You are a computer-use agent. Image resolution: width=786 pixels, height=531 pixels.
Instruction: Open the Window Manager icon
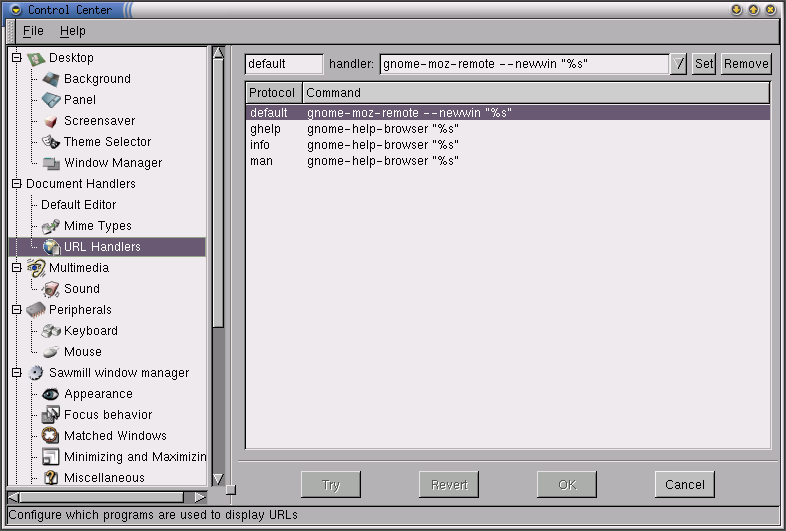click(51, 163)
